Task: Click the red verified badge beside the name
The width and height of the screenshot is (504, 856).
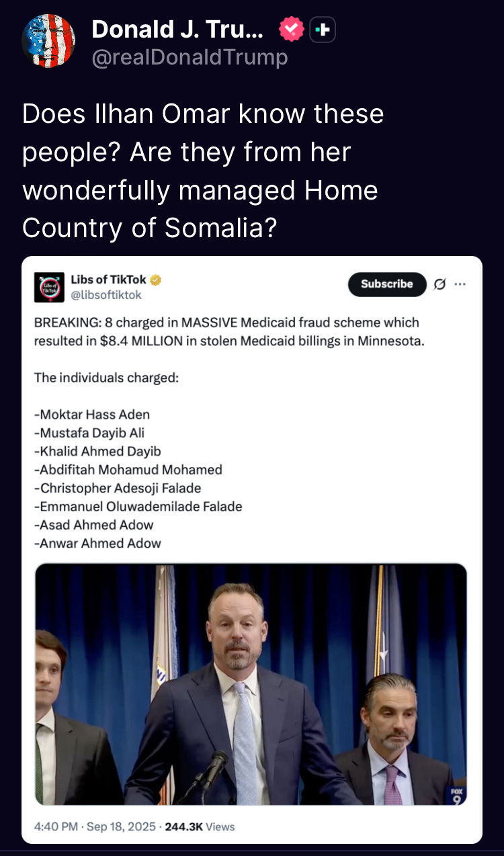Action: coord(291,30)
